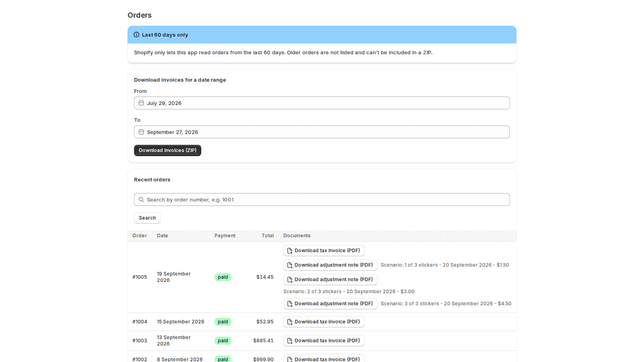The width and height of the screenshot is (644, 362).
Task: Click the date 15 September 2026
Action: [x=181, y=322]
